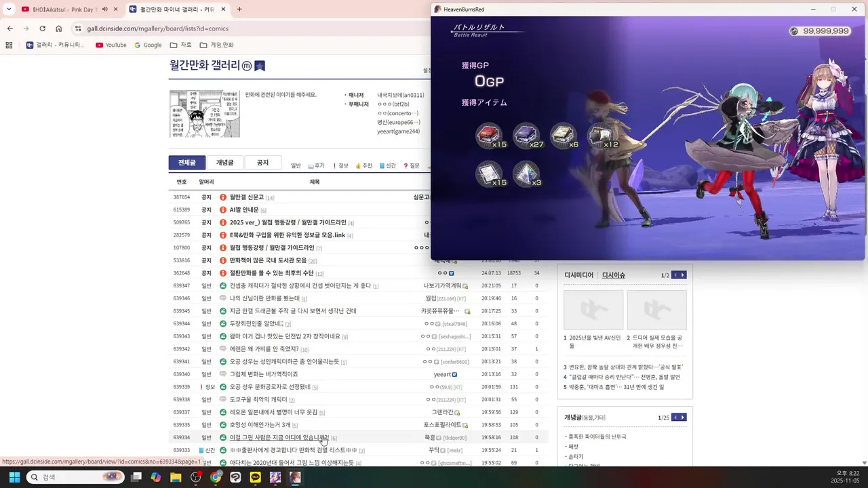Open post 도쿄구울 최악의 캐릭터
Viewport: 868px width, 488px height.
tap(258, 400)
